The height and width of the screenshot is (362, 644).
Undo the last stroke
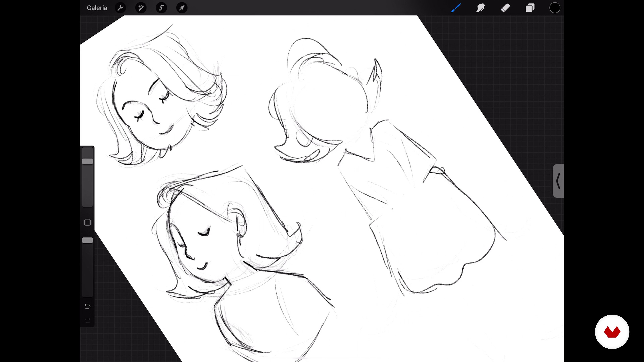pyautogui.click(x=87, y=306)
